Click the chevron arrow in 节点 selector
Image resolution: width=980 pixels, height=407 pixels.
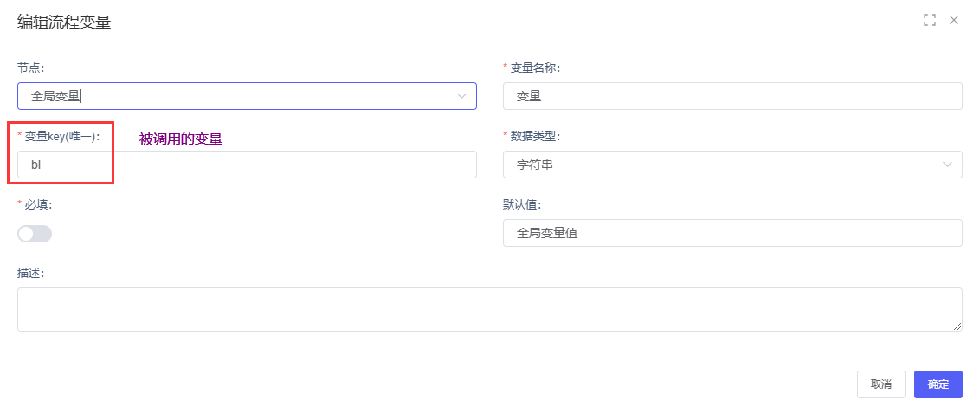462,96
